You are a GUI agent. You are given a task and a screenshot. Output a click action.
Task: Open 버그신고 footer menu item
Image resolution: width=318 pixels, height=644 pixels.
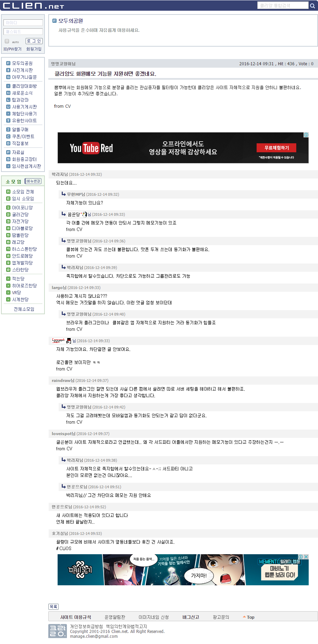pyautogui.click(x=191, y=617)
